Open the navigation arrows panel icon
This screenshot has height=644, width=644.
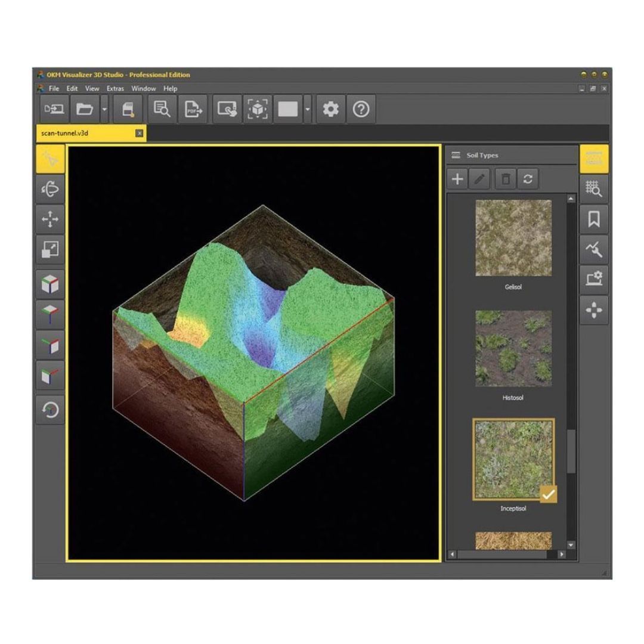[x=594, y=310]
